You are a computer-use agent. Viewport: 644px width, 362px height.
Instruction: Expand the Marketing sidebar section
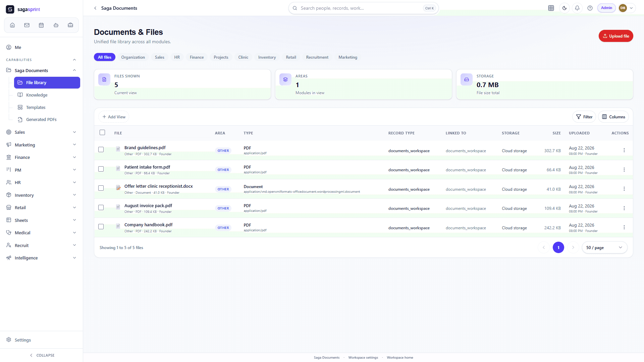[x=74, y=145]
